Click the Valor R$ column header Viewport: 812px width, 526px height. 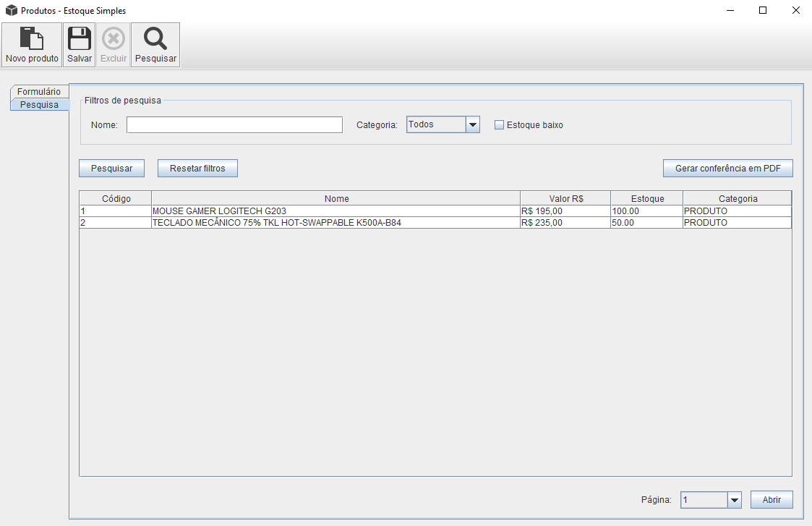pos(565,198)
